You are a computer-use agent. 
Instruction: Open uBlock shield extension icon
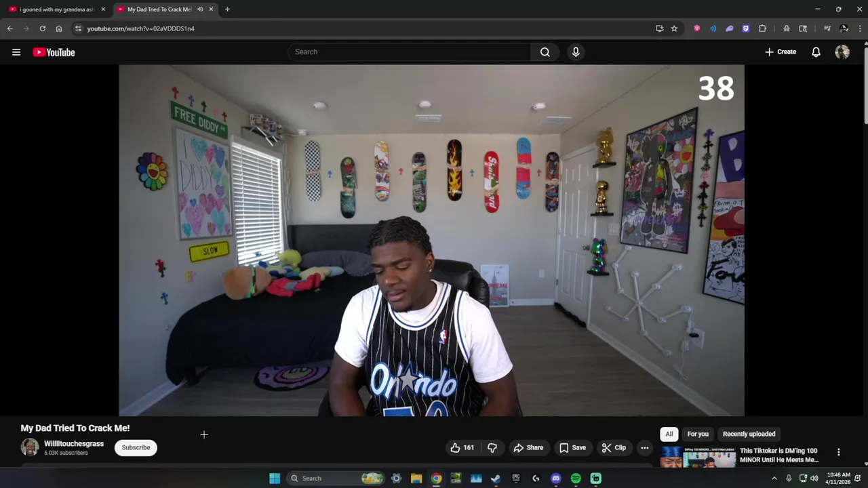[x=696, y=28]
